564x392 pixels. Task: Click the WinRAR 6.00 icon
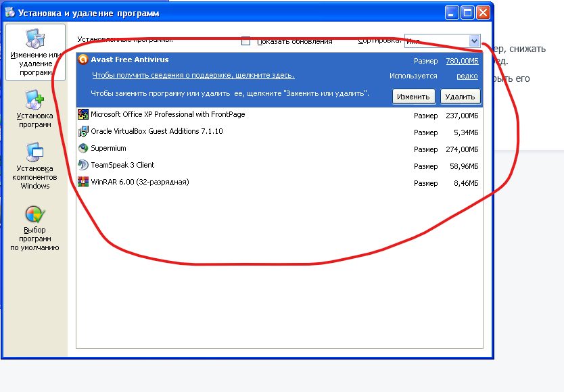click(x=83, y=182)
